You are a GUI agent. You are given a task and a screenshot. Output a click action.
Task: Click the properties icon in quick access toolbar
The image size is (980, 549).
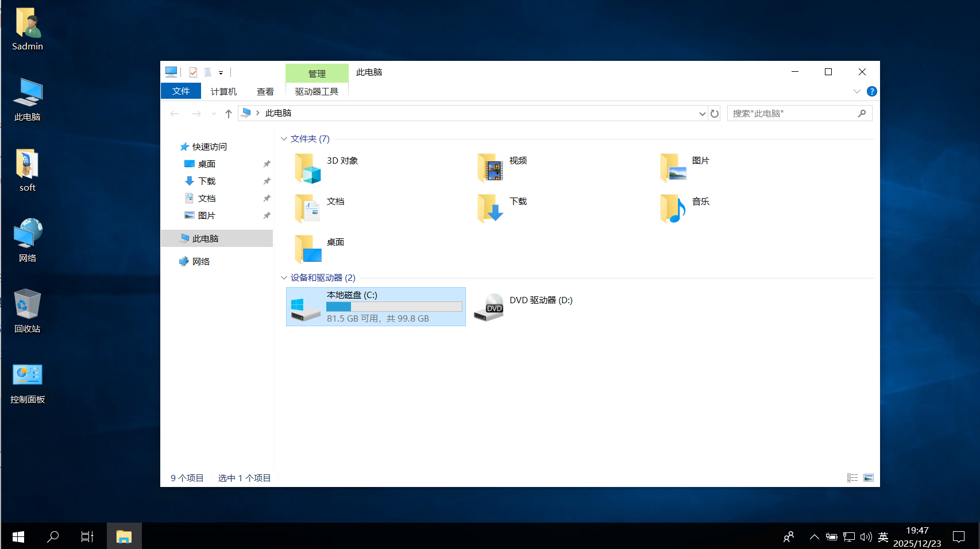193,72
